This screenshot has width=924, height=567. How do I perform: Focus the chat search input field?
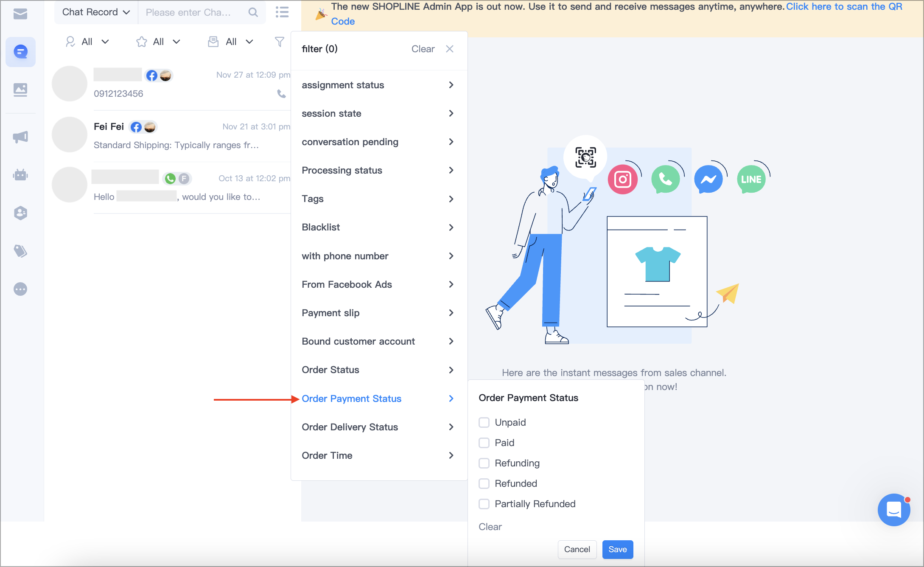[x=193, y=12]
